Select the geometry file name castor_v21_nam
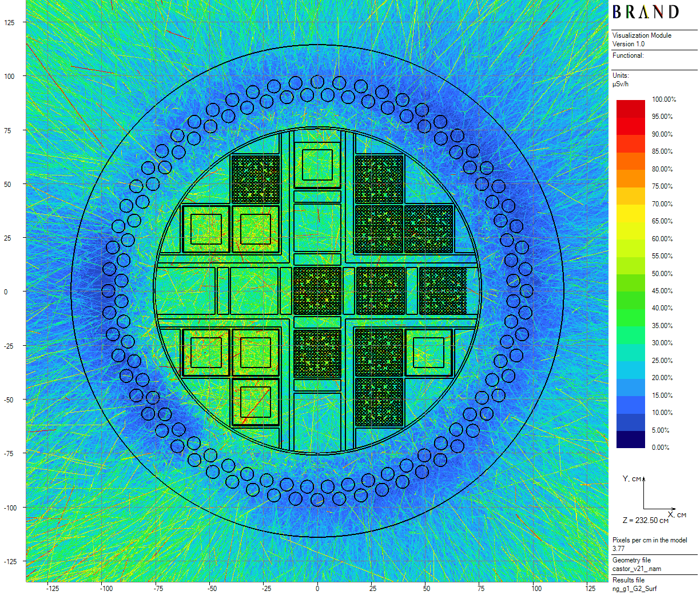The width and height of the screenshot is (700, 599). pyautogui.click(x=637, y=569)
